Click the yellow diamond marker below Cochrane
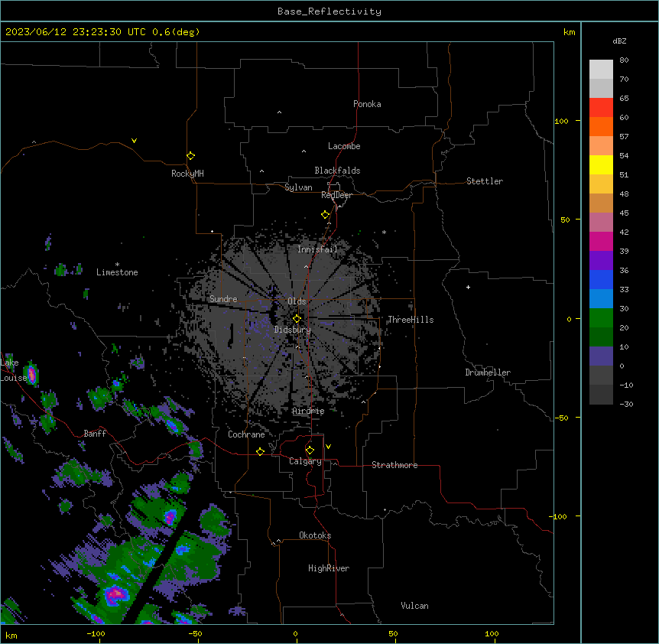Viewport: 659px width, 644px height. pyautogui.click(x=260, y=451)
